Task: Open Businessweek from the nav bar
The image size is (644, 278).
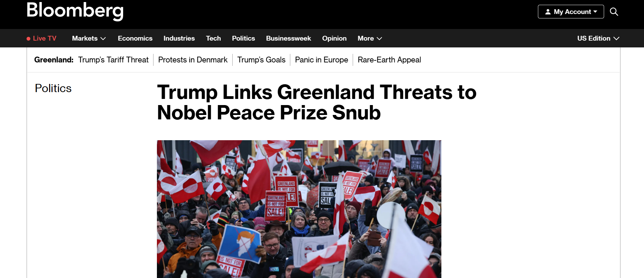Action: 289,38
